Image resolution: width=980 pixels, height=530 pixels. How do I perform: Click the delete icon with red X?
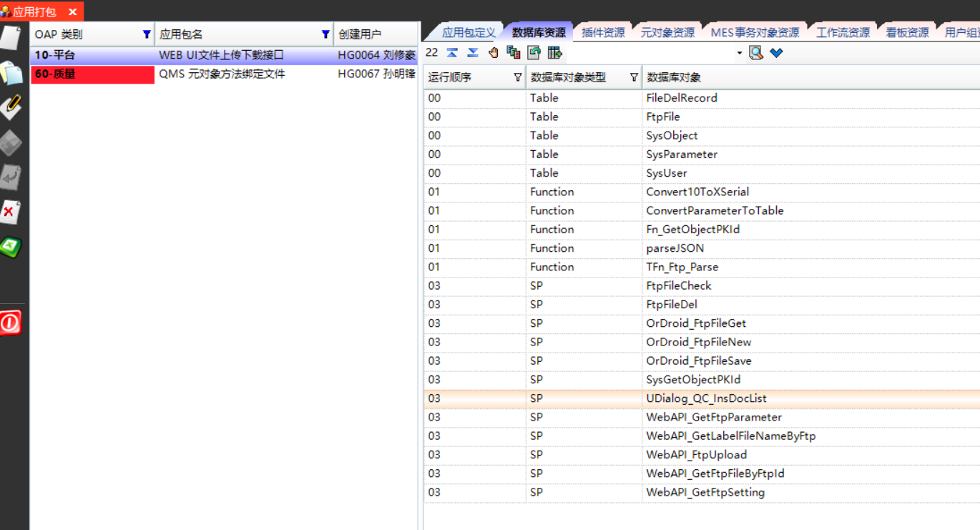10,212
